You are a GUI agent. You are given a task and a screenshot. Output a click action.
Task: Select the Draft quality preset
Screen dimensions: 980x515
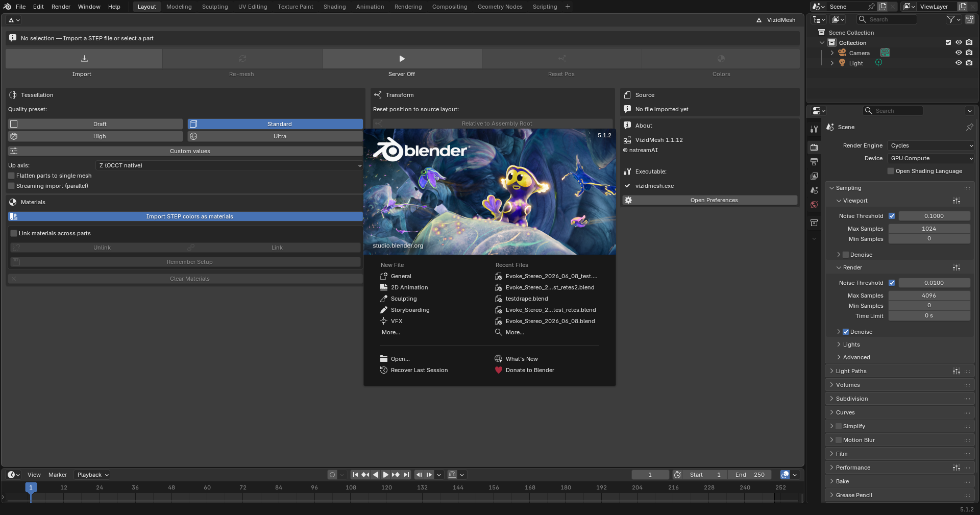[x=95, y=124]
